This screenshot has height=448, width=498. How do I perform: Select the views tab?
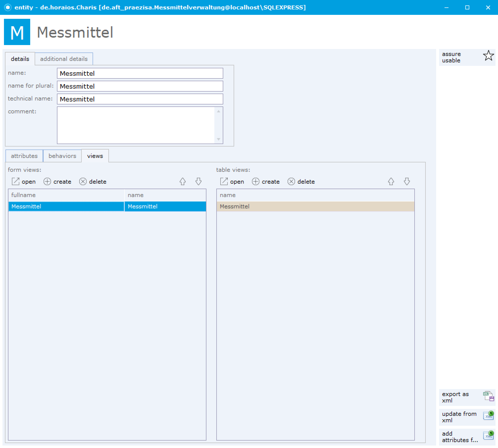click(95, 156)
